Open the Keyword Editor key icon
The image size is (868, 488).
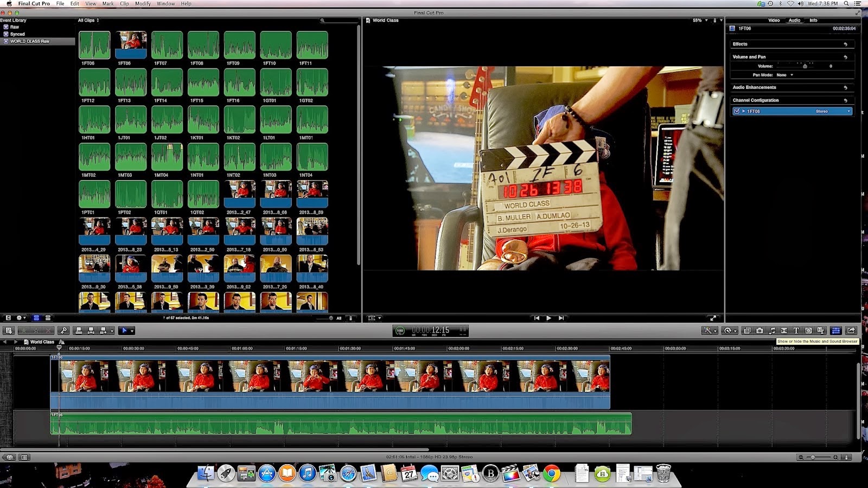tap(64, 330)
